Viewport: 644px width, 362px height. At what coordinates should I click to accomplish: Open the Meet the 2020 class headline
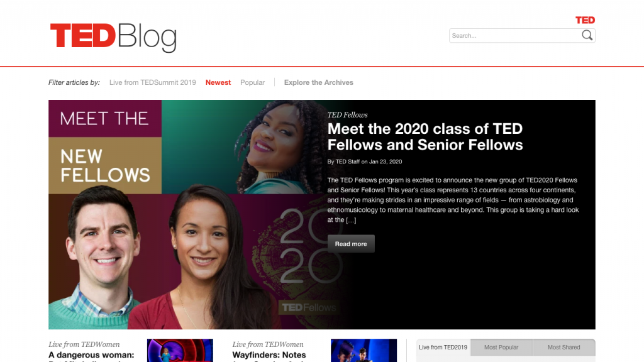coord(425,136)
